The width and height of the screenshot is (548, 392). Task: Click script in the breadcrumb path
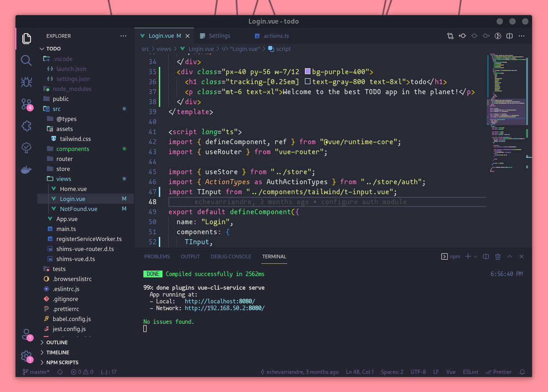click(x=279, y=49)
